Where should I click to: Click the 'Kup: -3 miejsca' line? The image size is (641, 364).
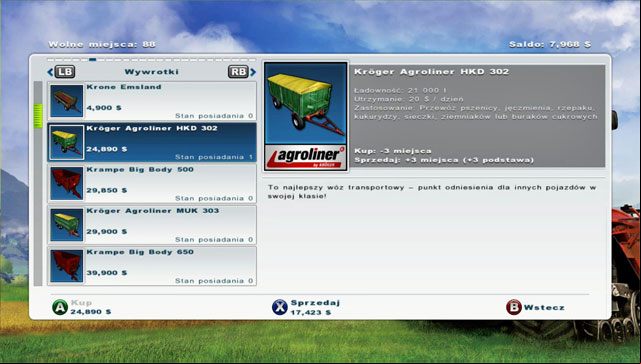[x=393, y=151]
